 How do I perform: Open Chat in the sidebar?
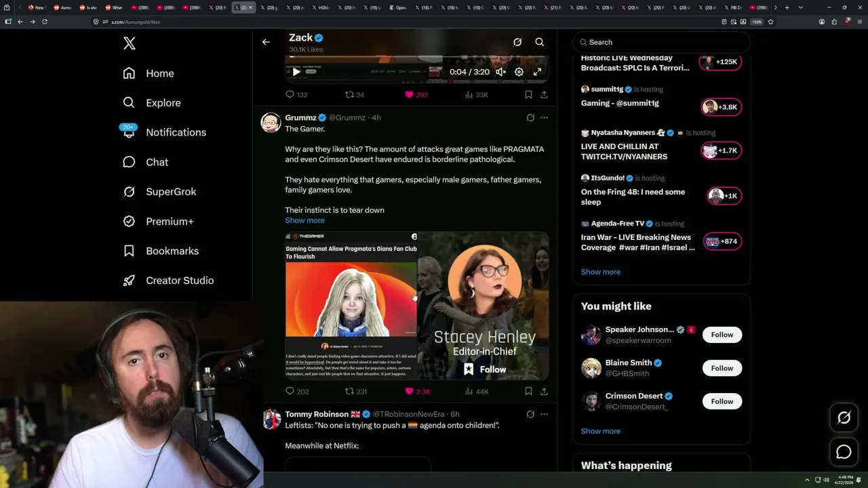tap(145, 162)
